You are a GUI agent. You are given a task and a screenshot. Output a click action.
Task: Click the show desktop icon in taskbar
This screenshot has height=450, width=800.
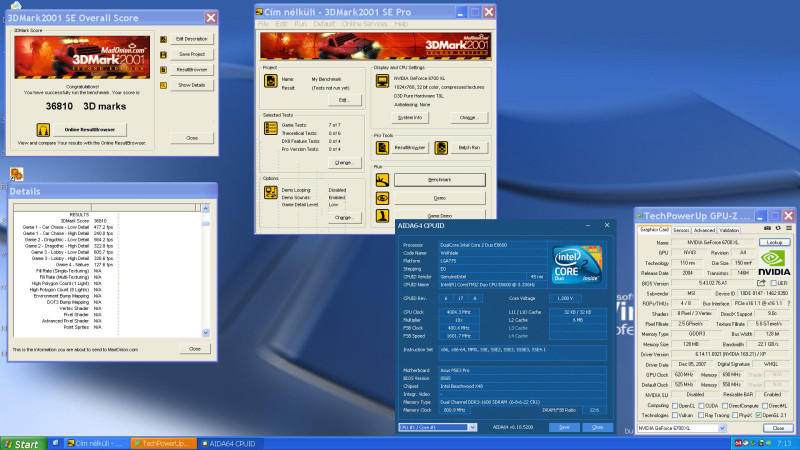pyautogui.click(x=55, y=443)
